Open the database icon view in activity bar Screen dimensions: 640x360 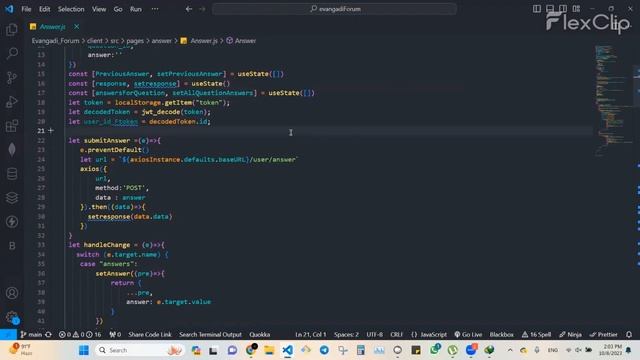(x=12, y=173)
